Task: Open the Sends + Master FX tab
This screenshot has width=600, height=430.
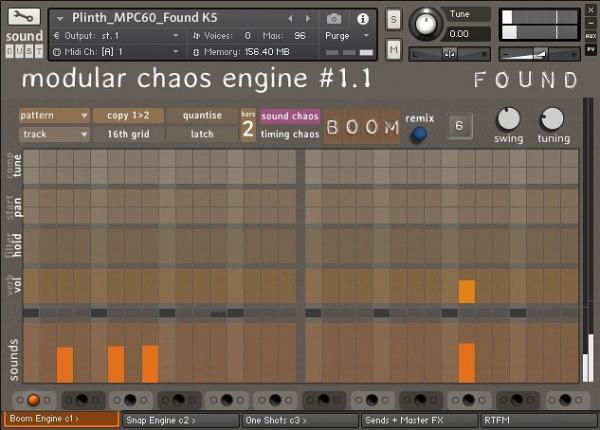Action: [x=420, y=420]
